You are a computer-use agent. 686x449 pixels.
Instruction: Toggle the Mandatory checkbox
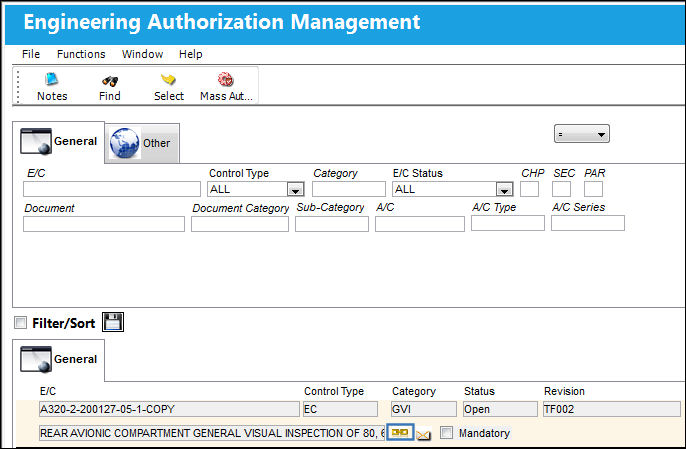(x=446, y=432)
